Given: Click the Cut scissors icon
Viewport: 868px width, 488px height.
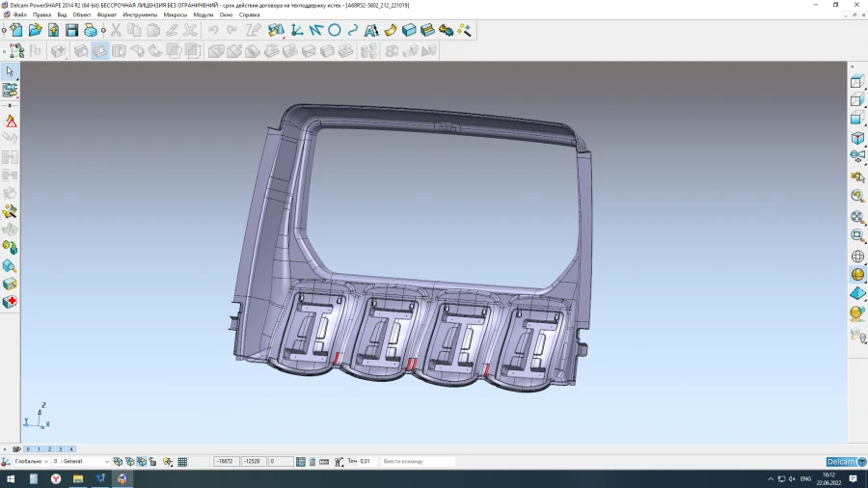Looking at the screenshot, I should click(x=116, y=31).
